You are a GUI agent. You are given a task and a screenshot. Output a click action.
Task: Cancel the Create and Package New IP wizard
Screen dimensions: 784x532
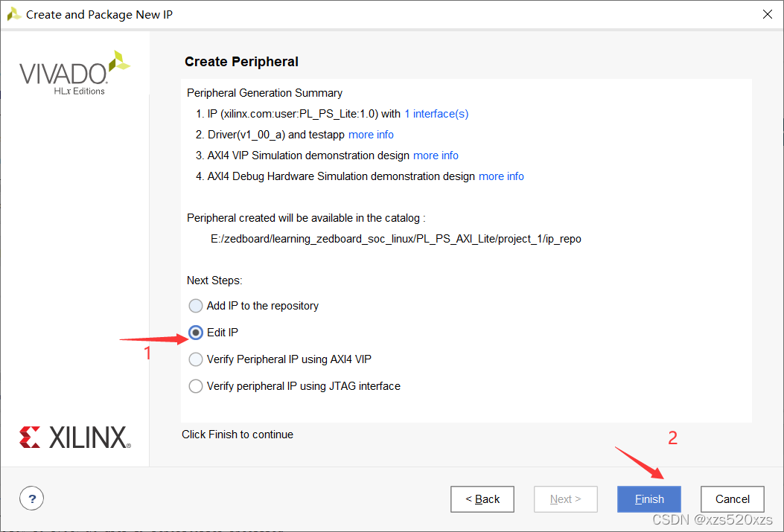[732, 499]
